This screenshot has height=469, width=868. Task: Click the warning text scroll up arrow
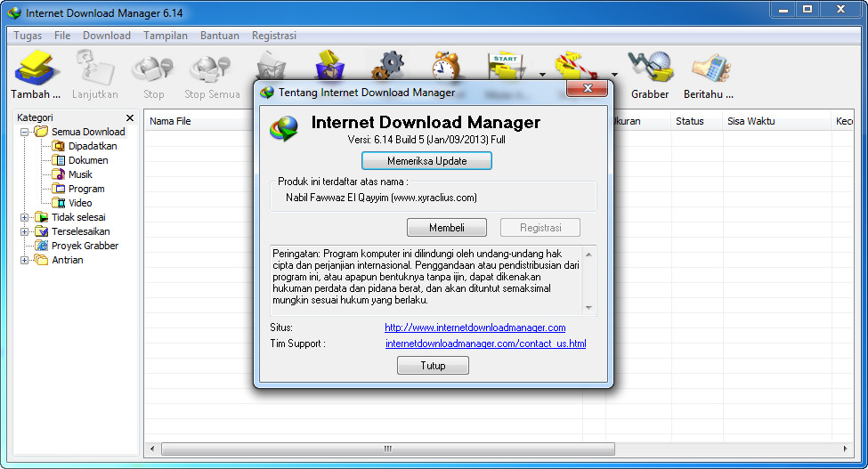(589, 255)
